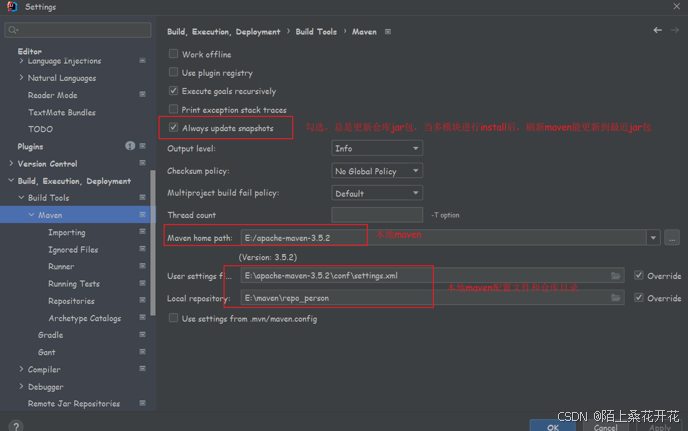
Task: Click folder icon in User settings file field
Action: [616, 276]
